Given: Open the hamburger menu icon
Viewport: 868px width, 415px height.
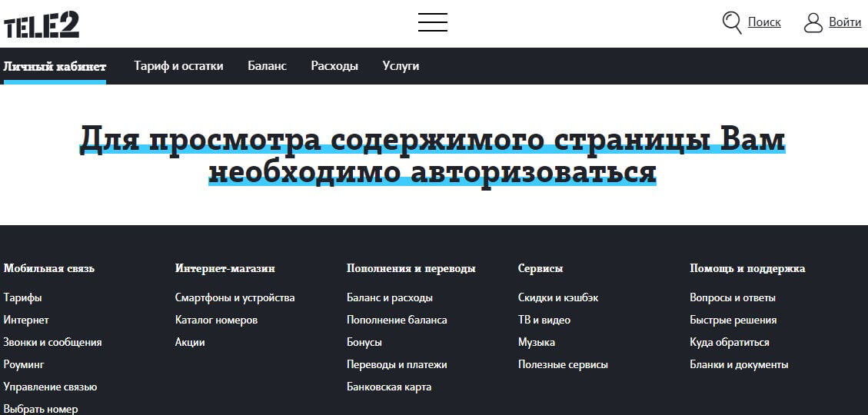Looking at the screenshot, I should pyautogui.click(x=432, y=22).
